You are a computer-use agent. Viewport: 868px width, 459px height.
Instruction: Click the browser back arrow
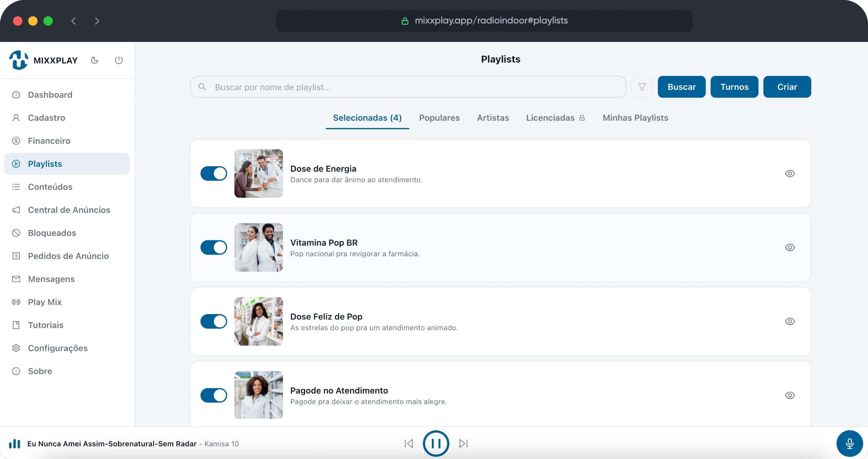point(73,21)
